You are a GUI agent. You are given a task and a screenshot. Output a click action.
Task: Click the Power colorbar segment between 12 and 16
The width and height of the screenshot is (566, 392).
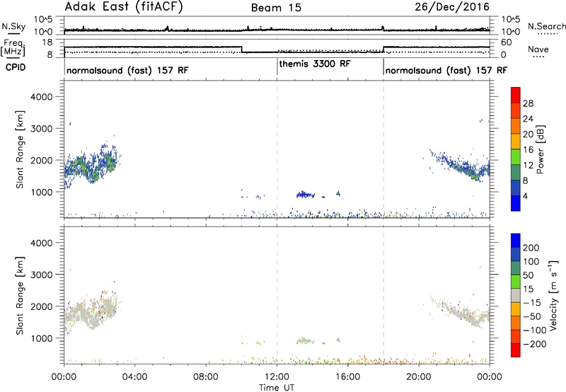tap(516, 157)
